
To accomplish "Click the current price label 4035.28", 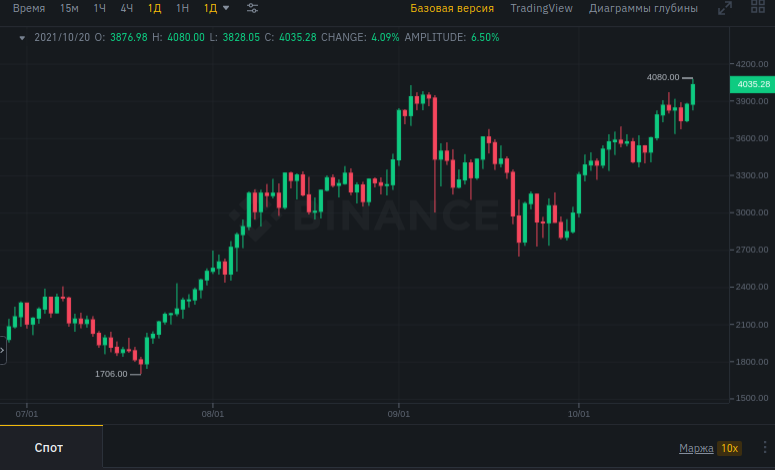I will click(753, 85).
